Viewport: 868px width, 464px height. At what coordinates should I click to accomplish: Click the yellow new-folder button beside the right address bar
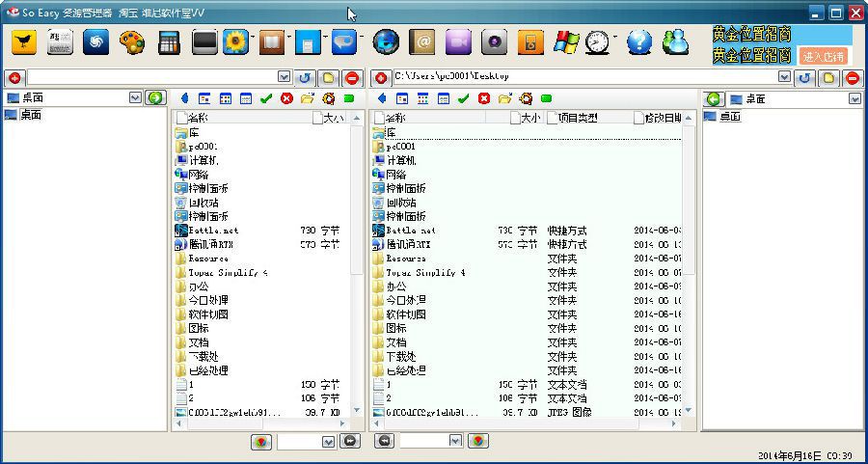(828, 77)
